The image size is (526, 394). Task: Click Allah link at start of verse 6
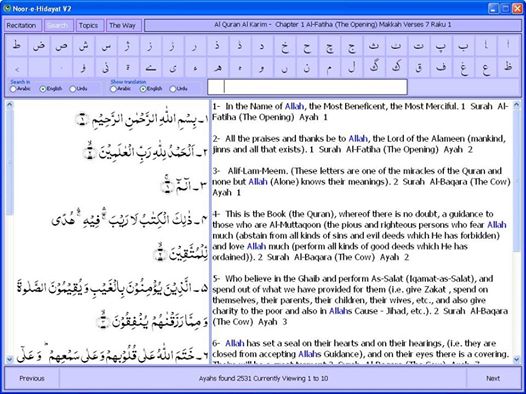coord(234,343)
